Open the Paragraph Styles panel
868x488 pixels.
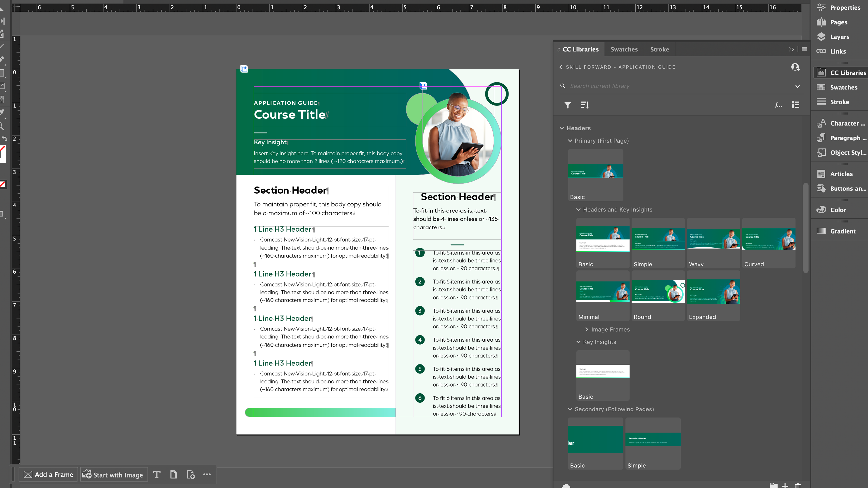[x=841, y=138]
